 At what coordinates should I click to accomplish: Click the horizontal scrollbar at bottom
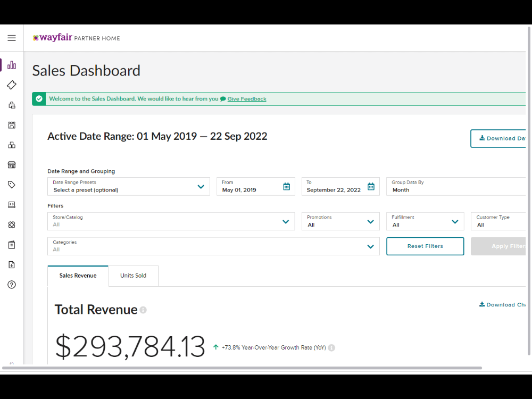242,368
